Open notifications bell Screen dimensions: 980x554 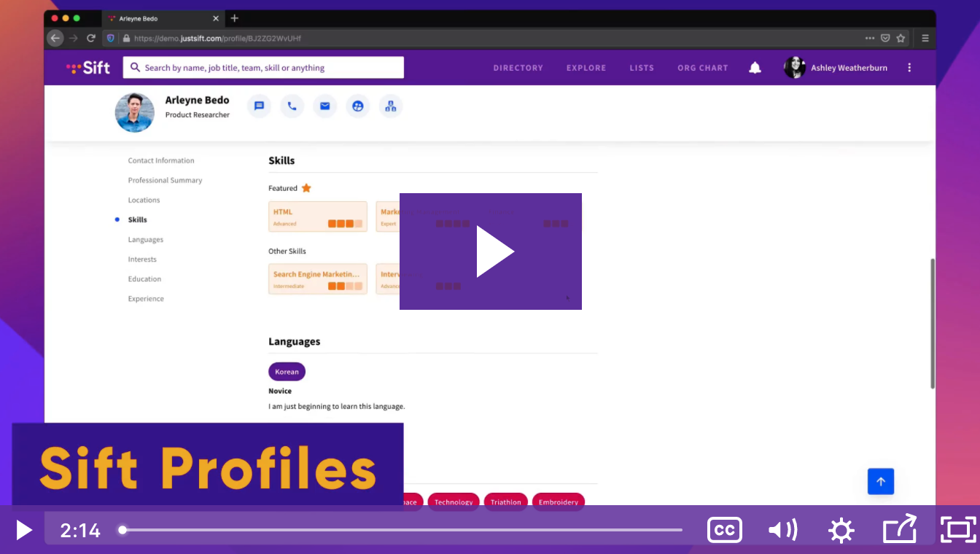pos(755,68)
